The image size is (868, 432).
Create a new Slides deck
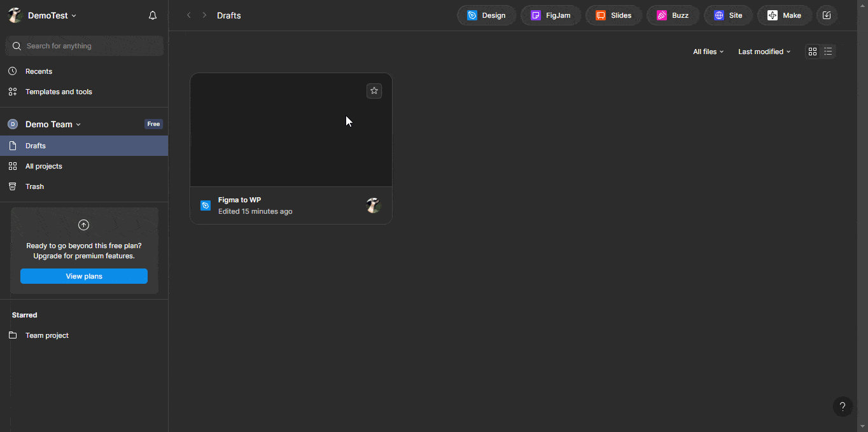[x=613, y=15]
